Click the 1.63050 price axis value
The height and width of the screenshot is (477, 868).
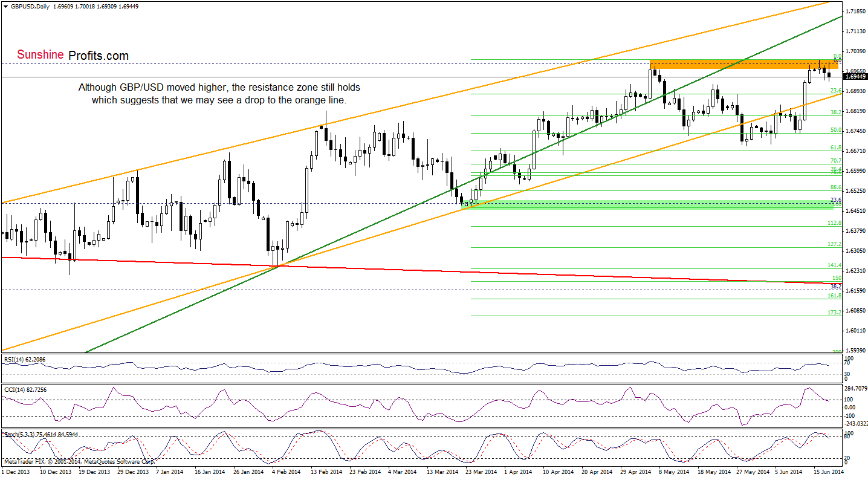(x=857, y=250)
